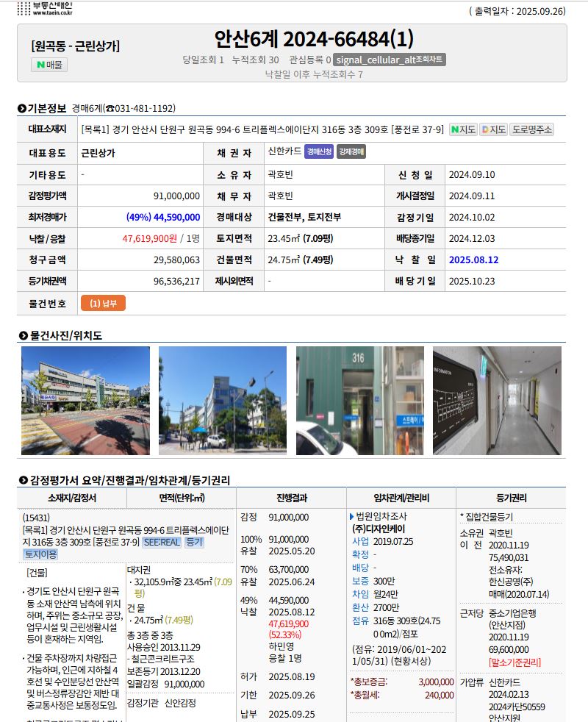Open the 조회차트 view chart badge
588x722 pixels.
(x=390, y=60)
